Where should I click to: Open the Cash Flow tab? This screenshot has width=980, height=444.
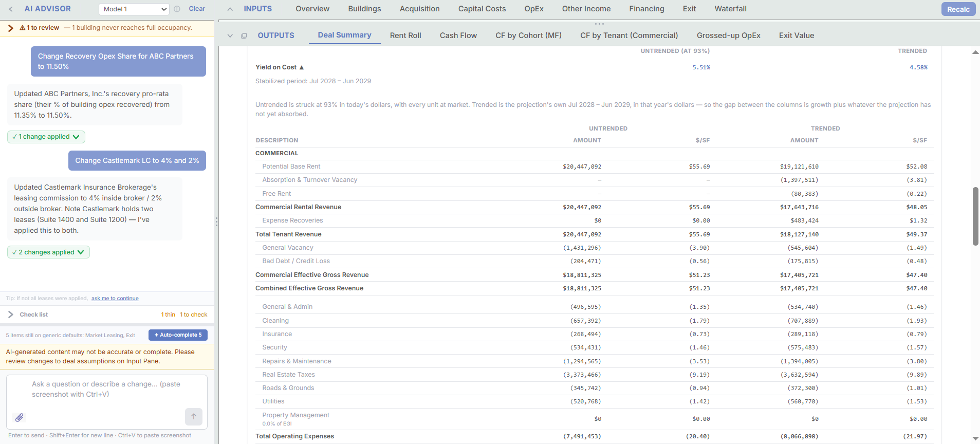point(458,35)
